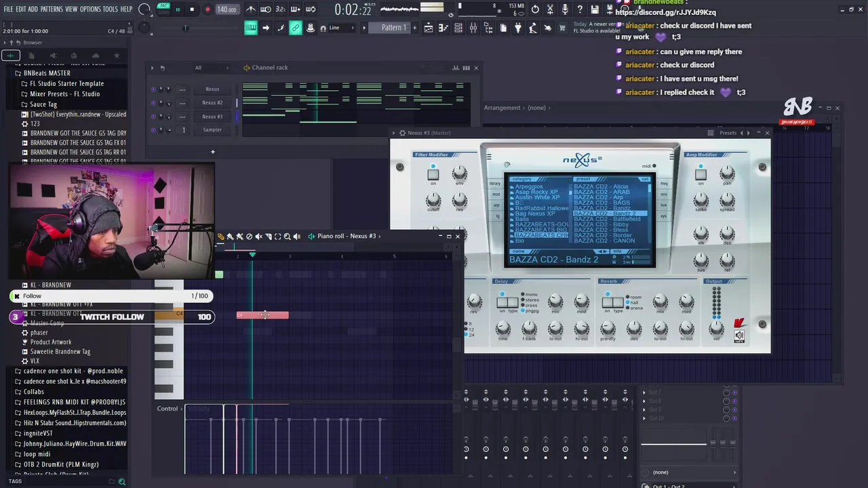Toggle Filter Modifier on button
The width and height of the screenshot is (868, 488).
[433, 175]
